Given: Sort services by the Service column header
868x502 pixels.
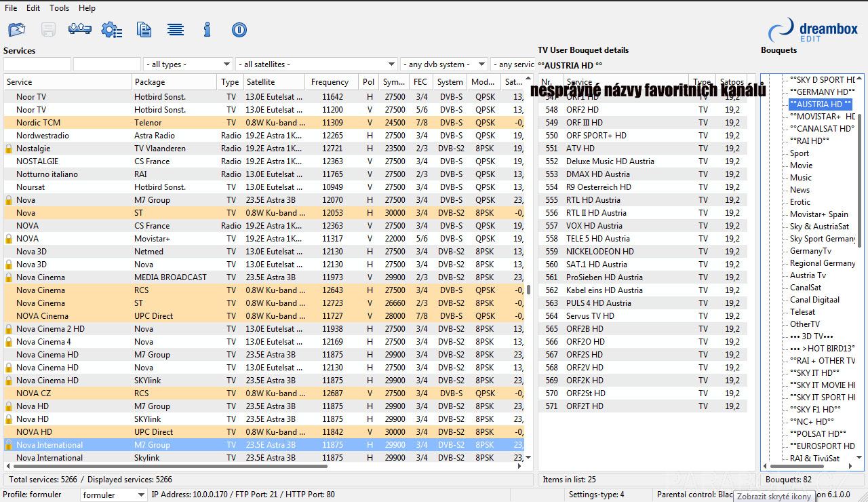Looking at the screenshot, I should (67, 82).
